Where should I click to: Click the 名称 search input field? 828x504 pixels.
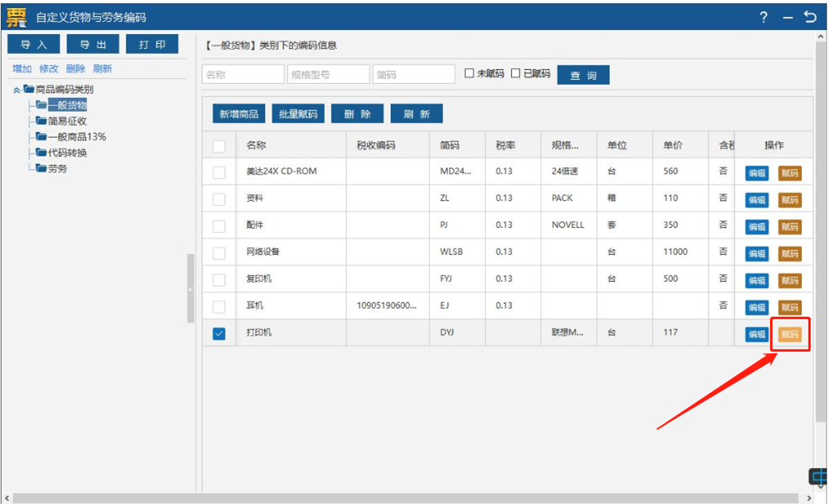(x=243, y=75)
